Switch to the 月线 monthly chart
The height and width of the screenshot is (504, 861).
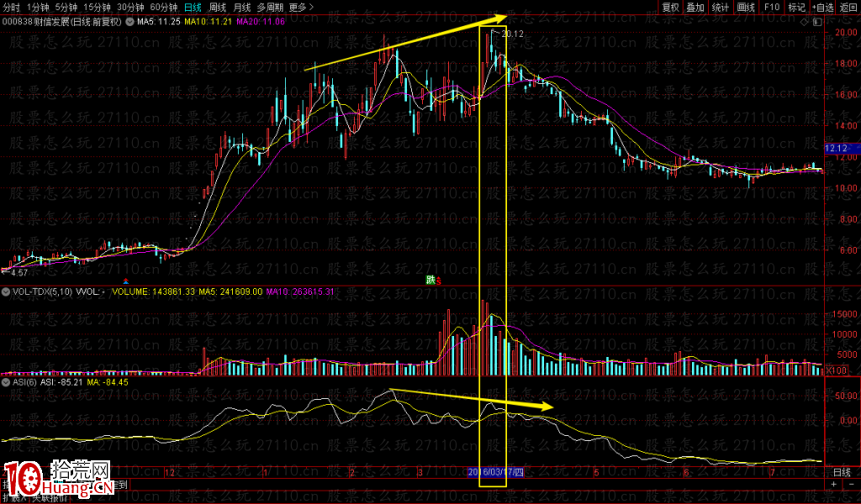click(242, 7)
